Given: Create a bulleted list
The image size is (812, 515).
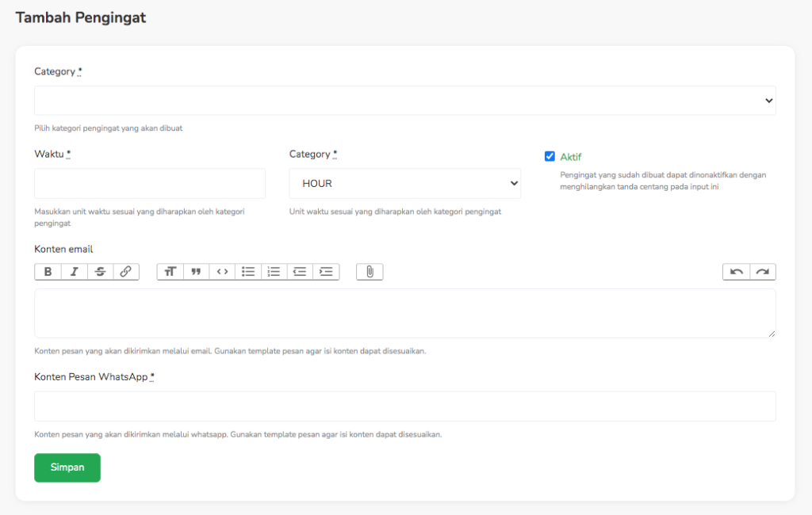Looking at the screenshot, I should click(x=248, y=272).
